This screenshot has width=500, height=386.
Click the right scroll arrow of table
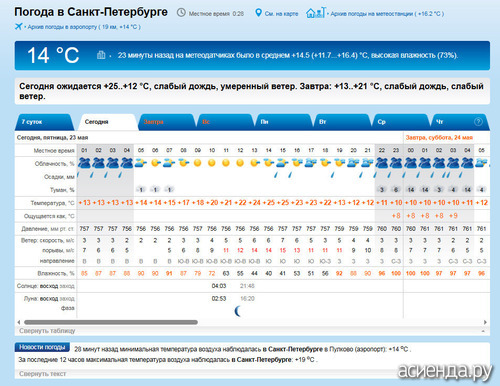tap(485, 322)
